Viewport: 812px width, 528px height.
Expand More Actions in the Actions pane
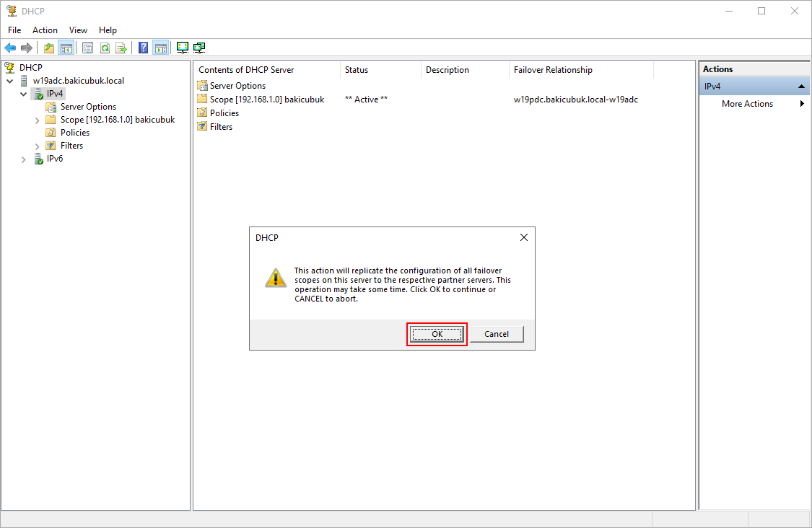(x=747, y=104)
